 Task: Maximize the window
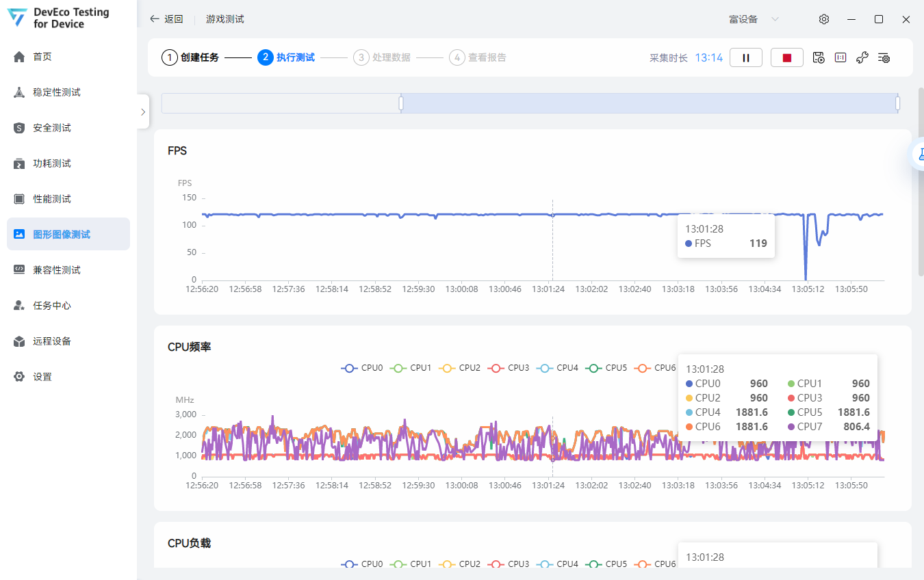879,19
